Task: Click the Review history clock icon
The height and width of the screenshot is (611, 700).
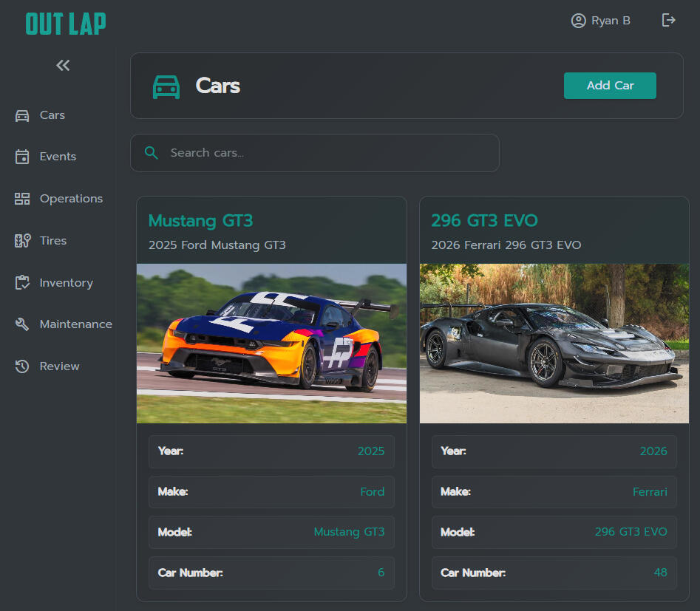Action: click(22, 366)
